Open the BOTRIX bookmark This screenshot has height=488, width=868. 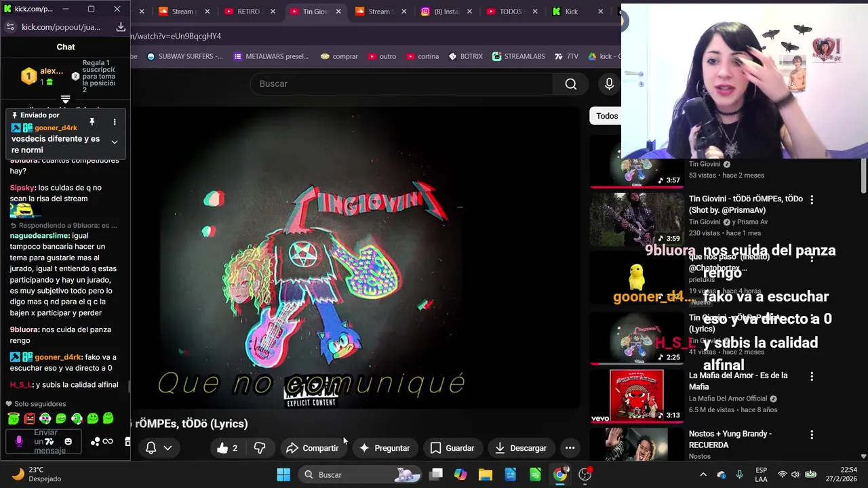(465, 56)
